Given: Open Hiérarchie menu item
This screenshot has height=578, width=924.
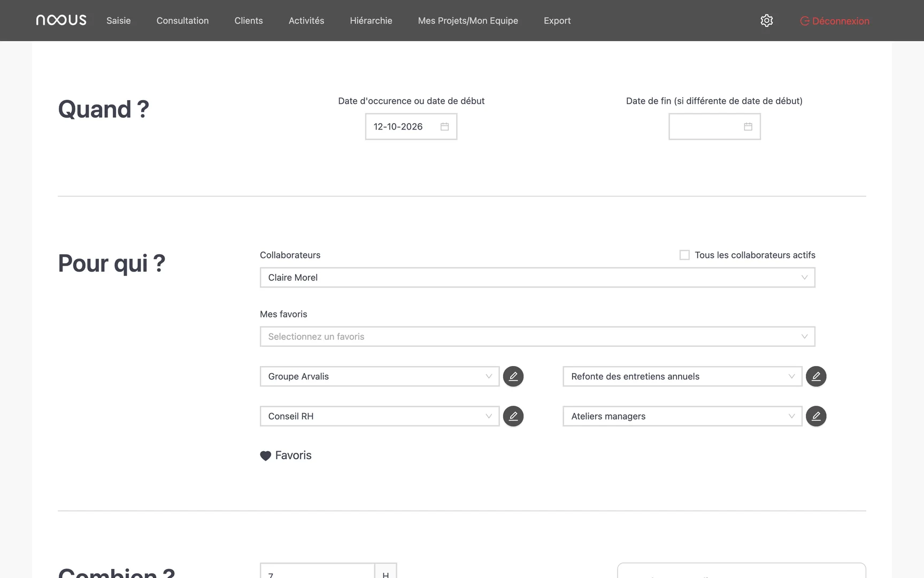Looking at the screenshot, I should 371,20.
